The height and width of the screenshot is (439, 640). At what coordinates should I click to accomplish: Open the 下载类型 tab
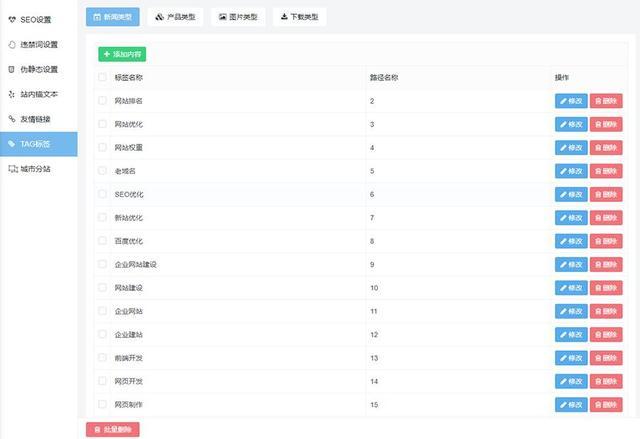point(299,17)
